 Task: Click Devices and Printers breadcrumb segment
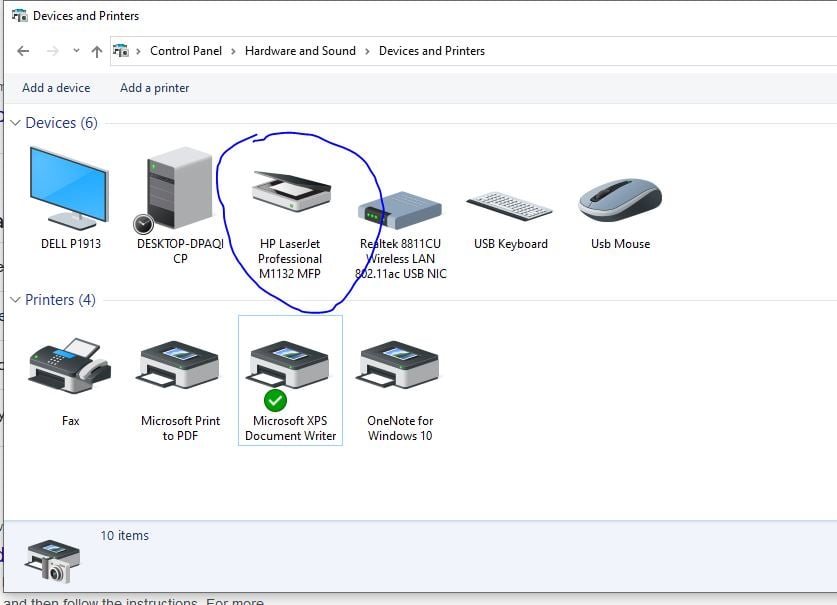(432, 51)
